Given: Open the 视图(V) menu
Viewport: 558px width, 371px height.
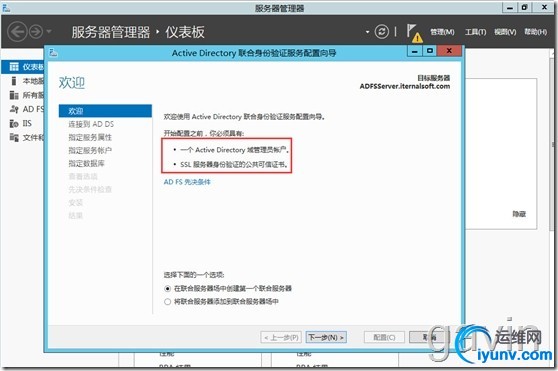Looking at the screenshot, I should [x=505, y=32].
